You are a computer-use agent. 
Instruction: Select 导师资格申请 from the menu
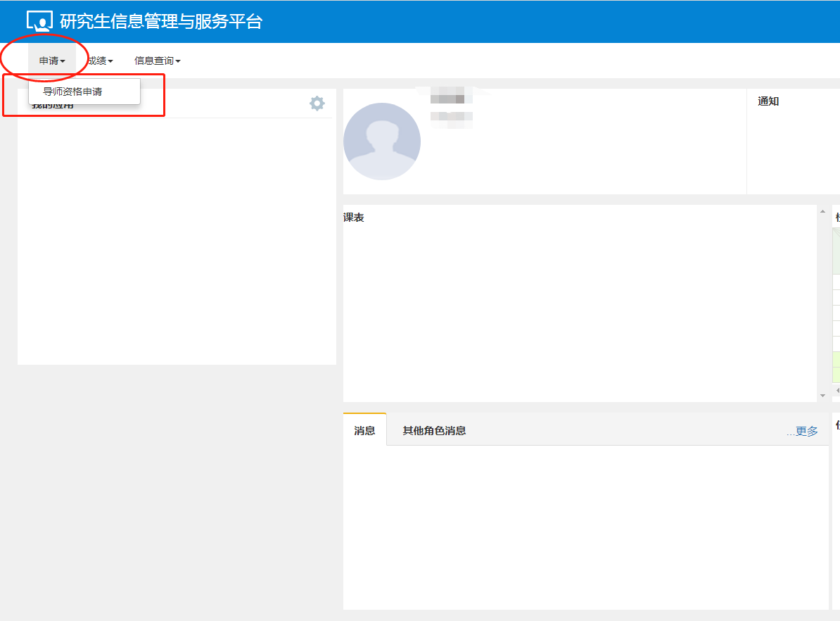[72, 92]
